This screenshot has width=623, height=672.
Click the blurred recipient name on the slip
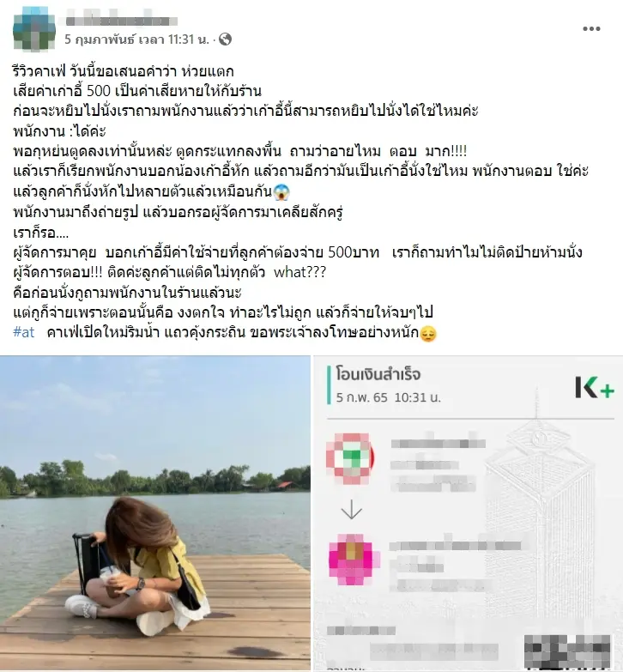point(455,546)
